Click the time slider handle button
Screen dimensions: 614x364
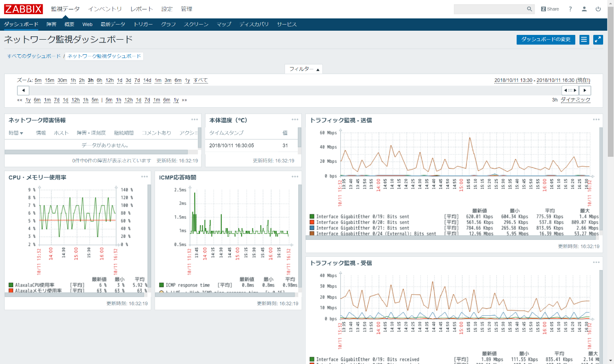[570, 91]
